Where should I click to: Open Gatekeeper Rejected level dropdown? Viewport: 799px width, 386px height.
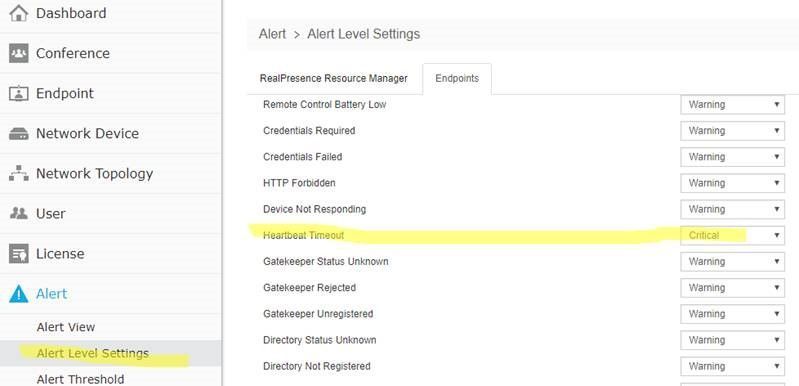(x=732, y=288)
